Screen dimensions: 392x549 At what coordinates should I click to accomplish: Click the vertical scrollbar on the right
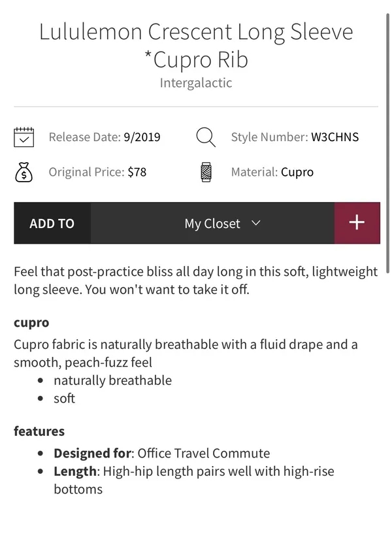387,143
